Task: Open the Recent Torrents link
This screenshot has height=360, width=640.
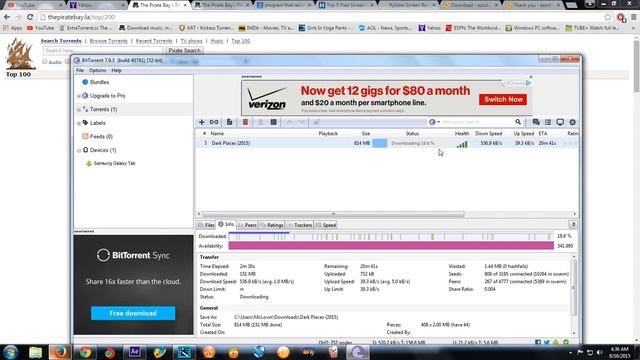Action: click(x=154, y=41)
